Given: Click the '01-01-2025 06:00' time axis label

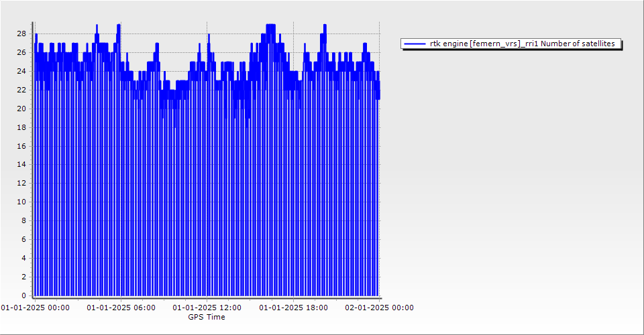Looking at the screenshot, I should point(121,308).
